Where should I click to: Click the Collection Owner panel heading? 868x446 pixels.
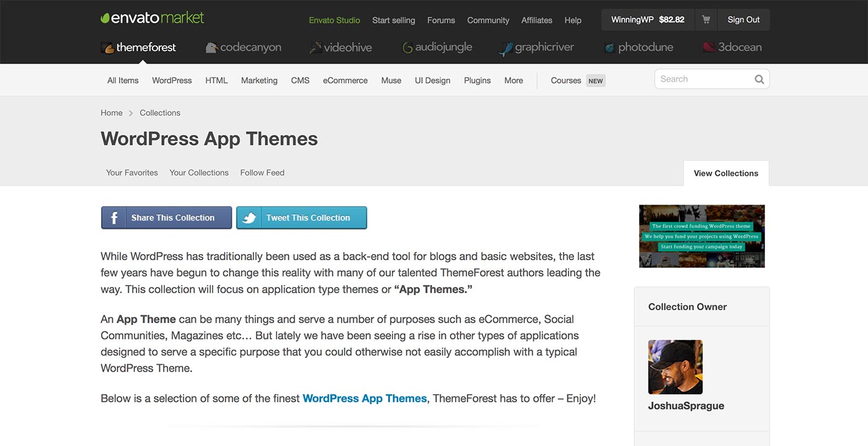pos(688,307)
